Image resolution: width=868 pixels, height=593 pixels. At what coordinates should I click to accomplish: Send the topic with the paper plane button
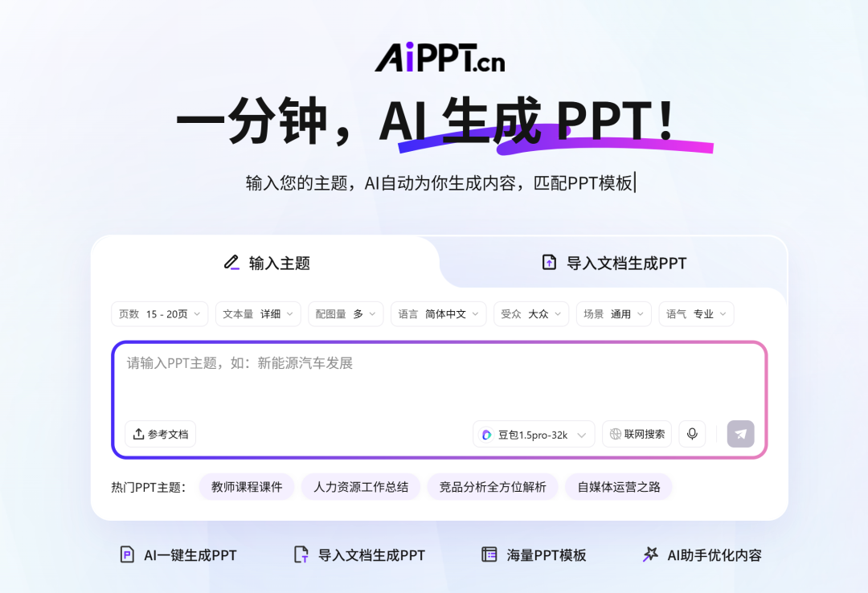(741, 434)
